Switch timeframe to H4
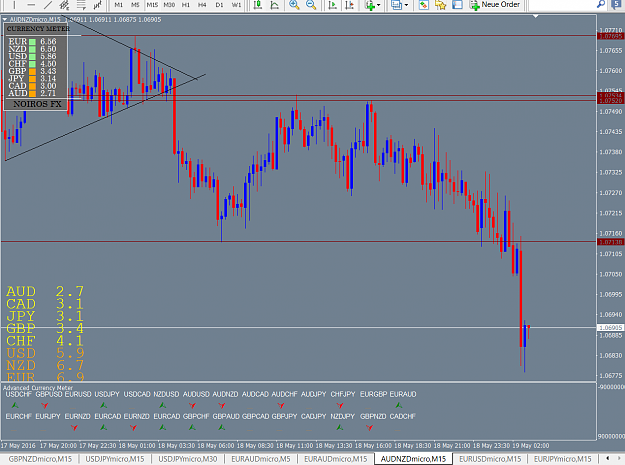 tap(202, 5)
